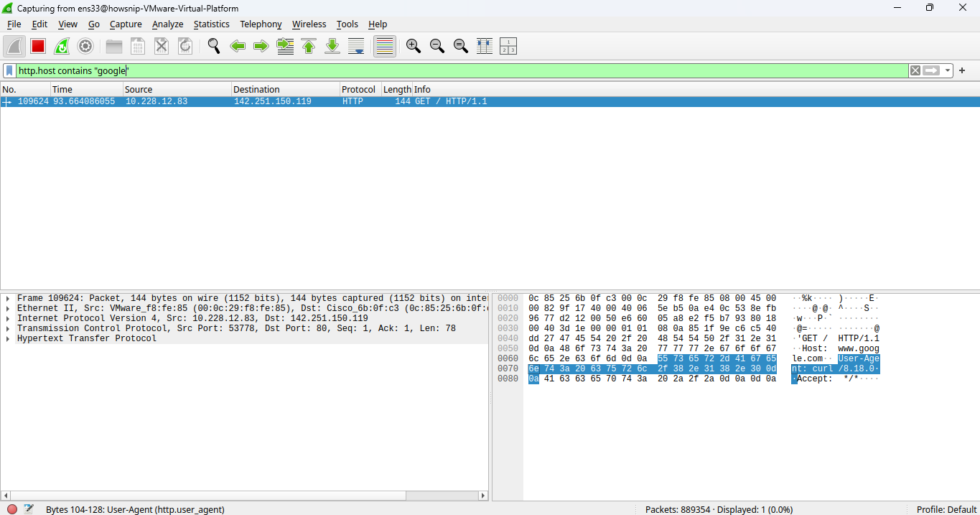Toggle packet list colorization
The width and height of the screenshot is (980, 515).
tap(385, 47)
